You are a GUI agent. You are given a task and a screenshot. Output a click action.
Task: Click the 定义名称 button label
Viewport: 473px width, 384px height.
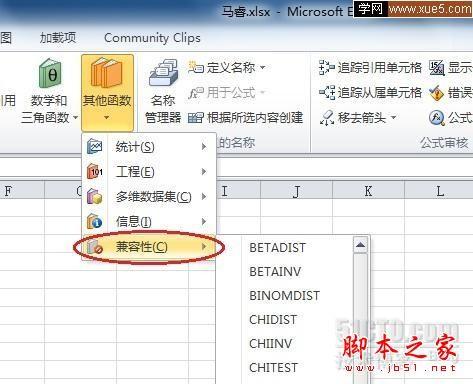[x=231, y=68]
